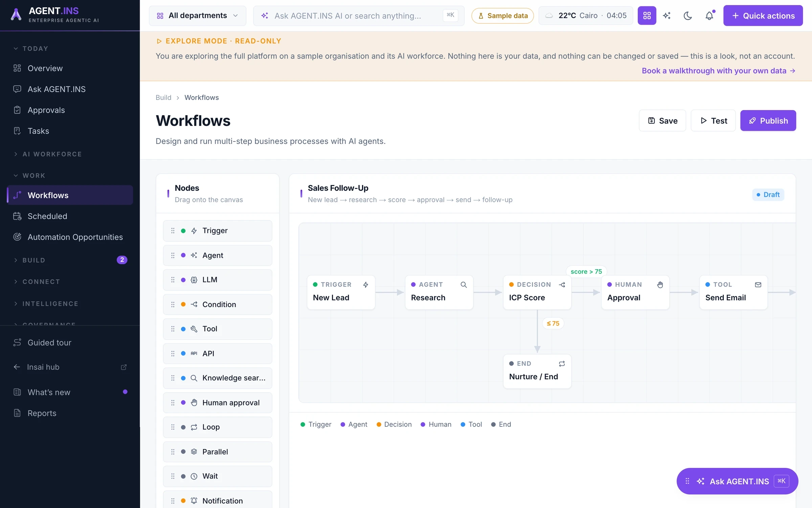The height and width of the screenshot is (508, 812).
Task: Select the Trigger lightning node icon
Action: click(194, 231)
